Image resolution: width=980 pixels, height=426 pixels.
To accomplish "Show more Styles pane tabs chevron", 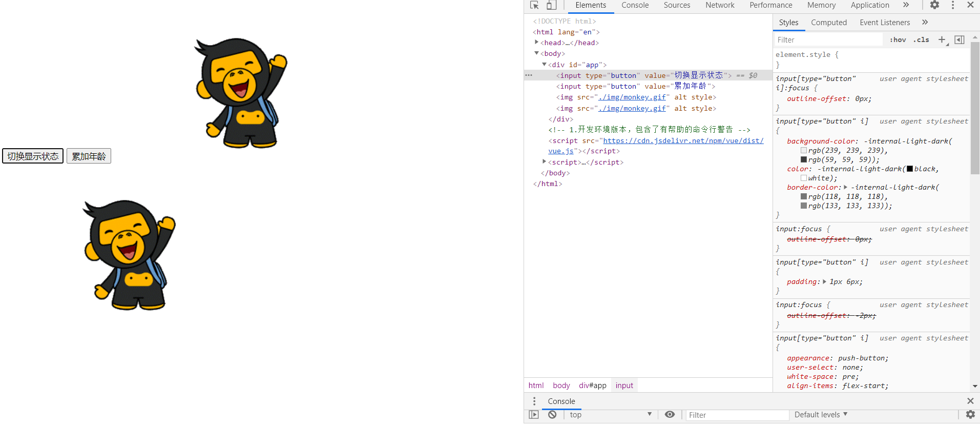I will click(925, 22).
